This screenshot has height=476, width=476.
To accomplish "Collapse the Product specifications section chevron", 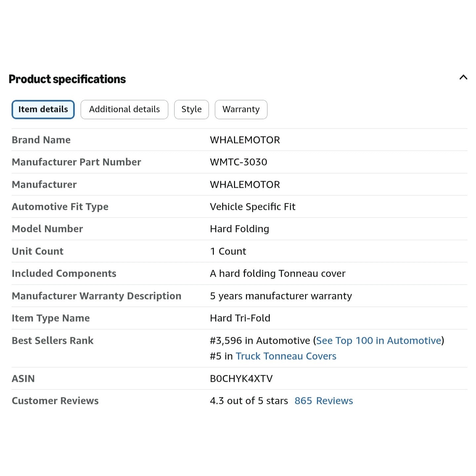I will pos(463,77).
